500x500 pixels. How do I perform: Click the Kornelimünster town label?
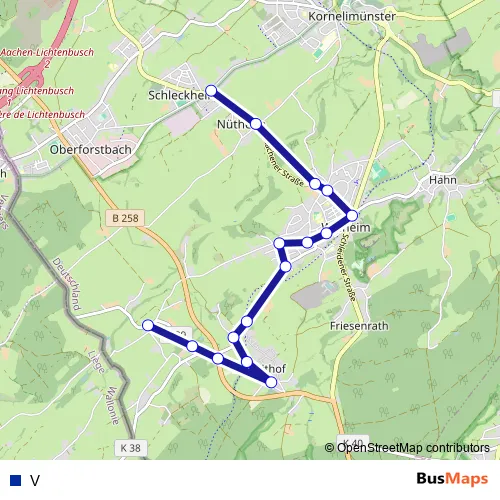[352, 16]
